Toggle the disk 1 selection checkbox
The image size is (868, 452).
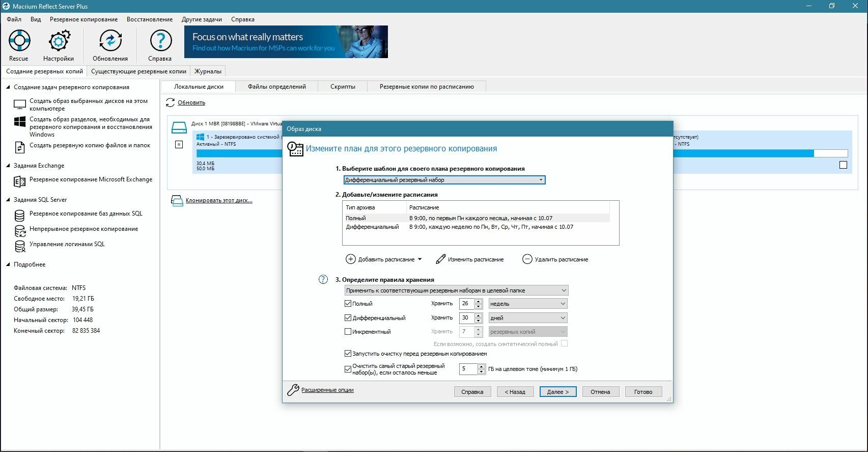[179, 145]
